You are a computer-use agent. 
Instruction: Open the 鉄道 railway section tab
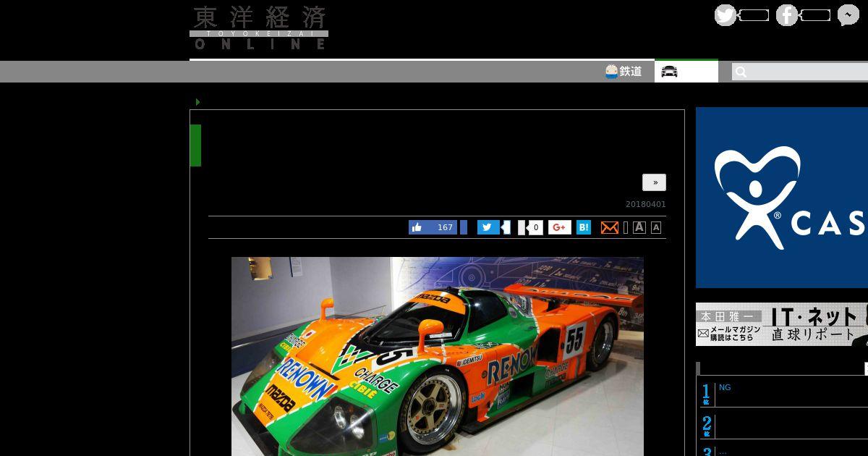pyautogui.click(x=624, y=71)
